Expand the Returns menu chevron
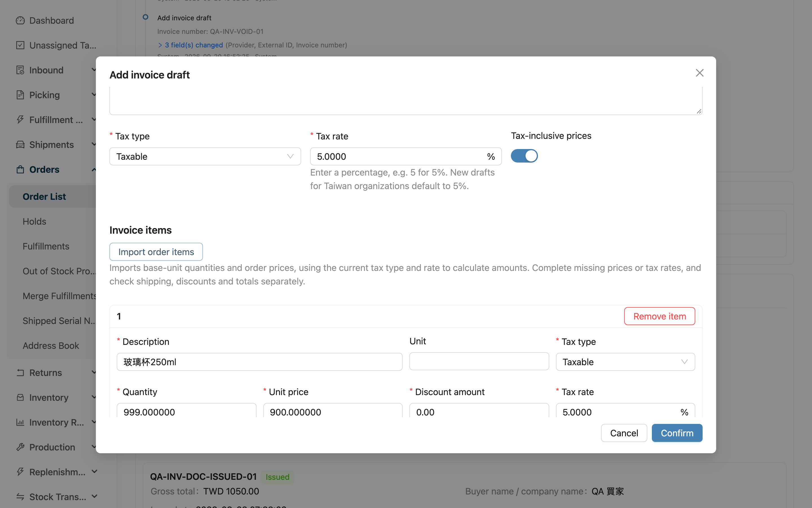 94,373
